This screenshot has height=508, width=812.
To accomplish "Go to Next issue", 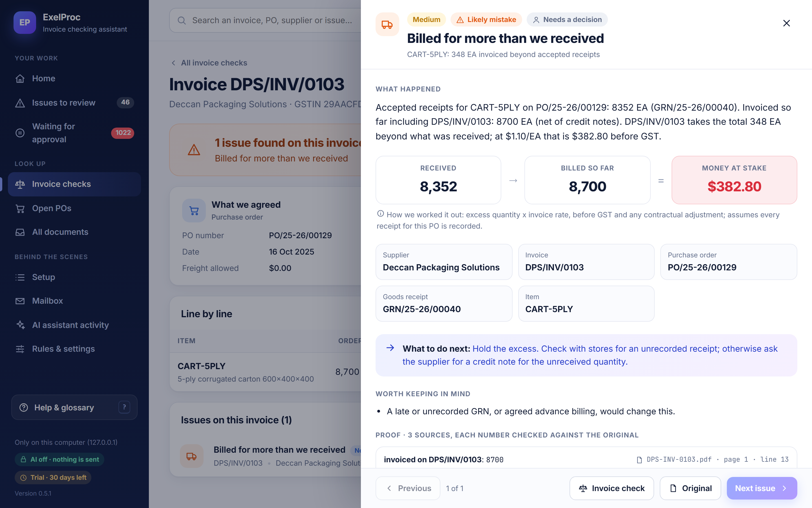I will click(x=762, y=488).
